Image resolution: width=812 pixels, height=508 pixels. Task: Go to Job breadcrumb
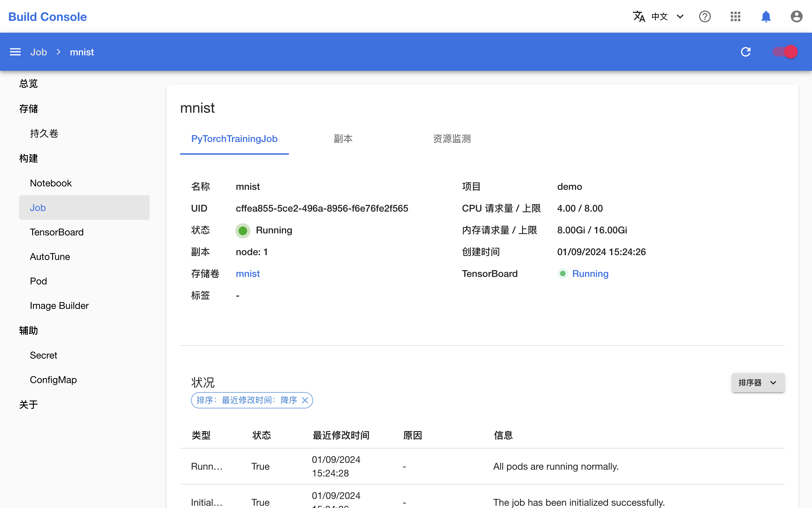[39, 52]
